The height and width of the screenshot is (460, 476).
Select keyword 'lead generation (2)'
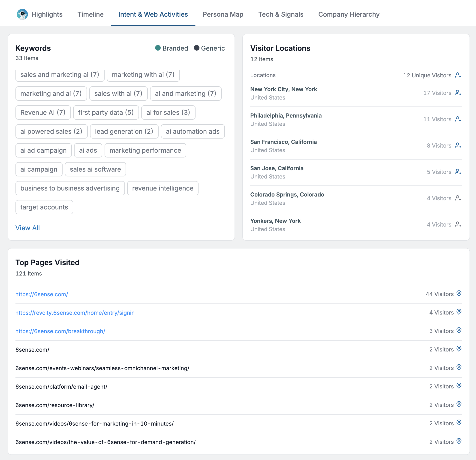124,131
